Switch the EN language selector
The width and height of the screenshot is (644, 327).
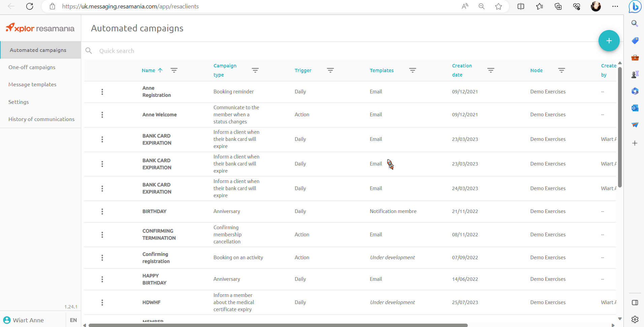pyautogui.click(x=73, y=320)
